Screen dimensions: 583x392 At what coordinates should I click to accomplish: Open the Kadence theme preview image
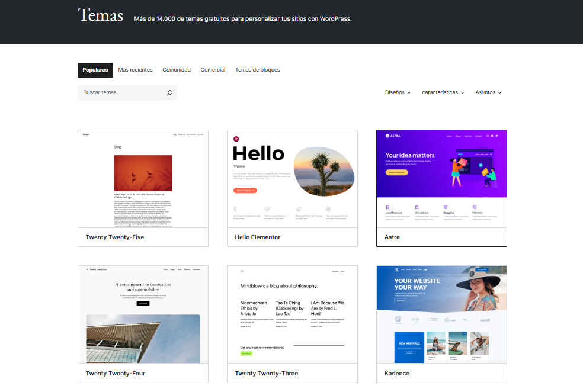442,314
